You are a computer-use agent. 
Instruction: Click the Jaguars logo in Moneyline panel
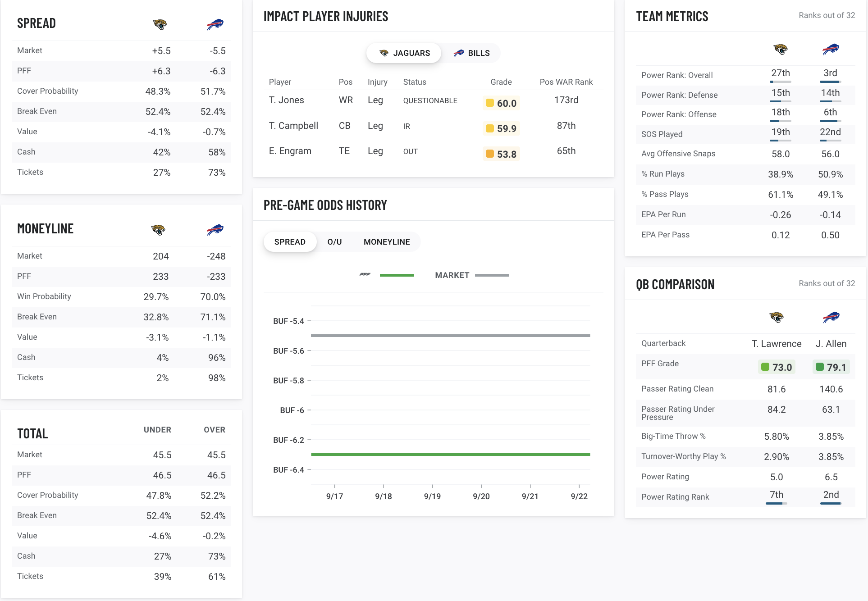click(x=158, y=230)
